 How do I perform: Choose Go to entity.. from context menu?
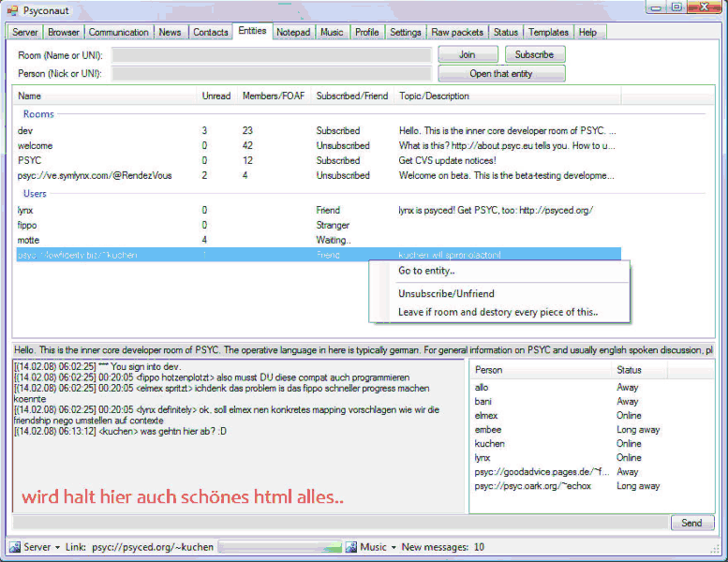(499, 271)
